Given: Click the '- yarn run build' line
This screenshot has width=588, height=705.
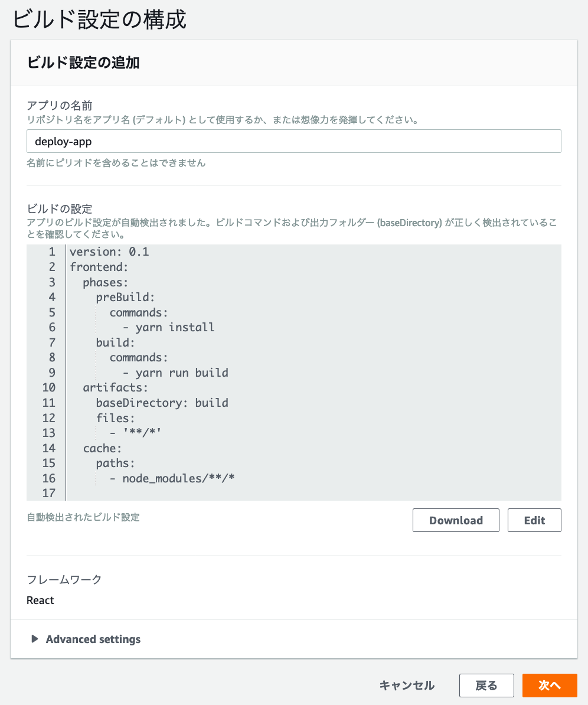Looking at the screenshot, I should [x=175, y=373].
